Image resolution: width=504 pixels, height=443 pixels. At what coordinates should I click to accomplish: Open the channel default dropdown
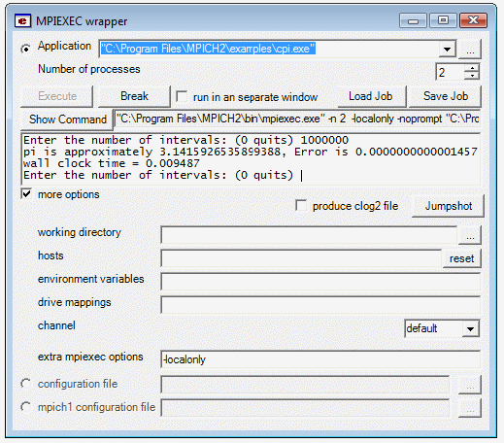click(x=471, y=328)
